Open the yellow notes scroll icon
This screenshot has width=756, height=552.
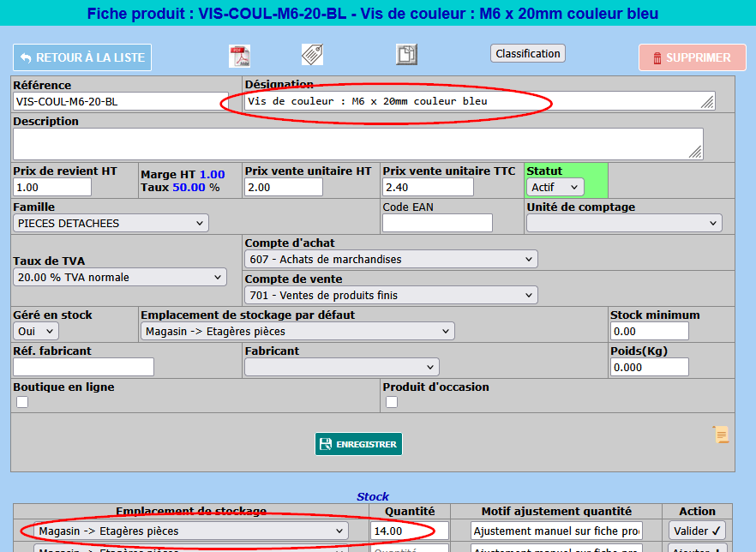(722, 435)
